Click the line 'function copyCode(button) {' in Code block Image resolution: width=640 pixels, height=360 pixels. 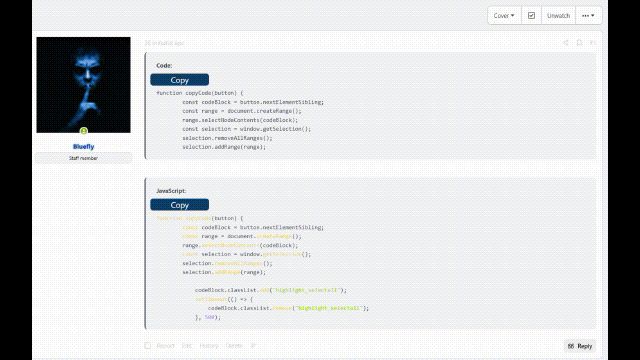[200, 93]
